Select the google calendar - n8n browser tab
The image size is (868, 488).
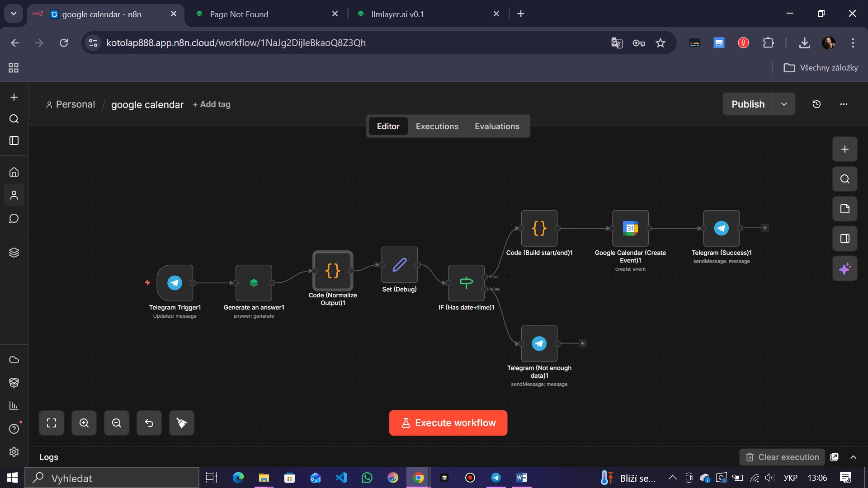105,14
